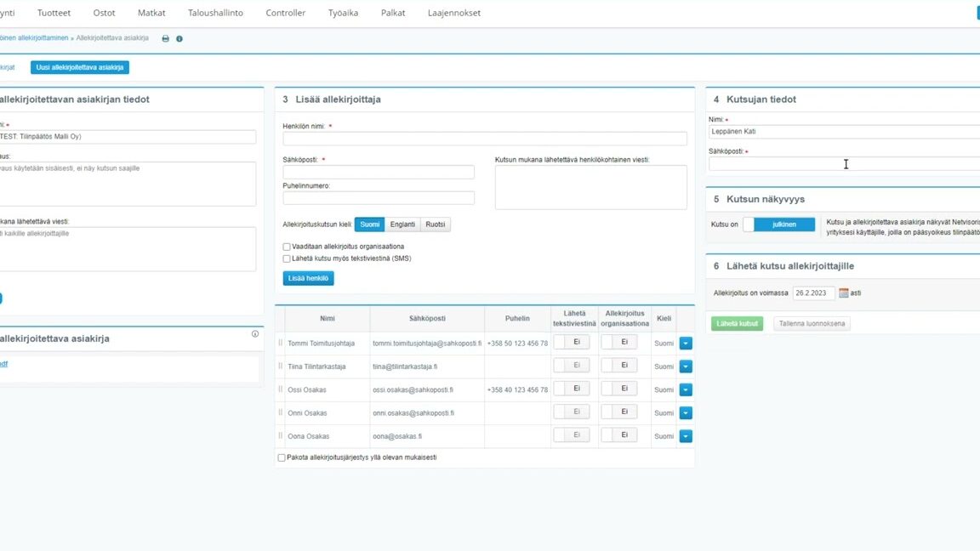
Task: Click Lisää henkilö button
Action: tap(308, 279)
